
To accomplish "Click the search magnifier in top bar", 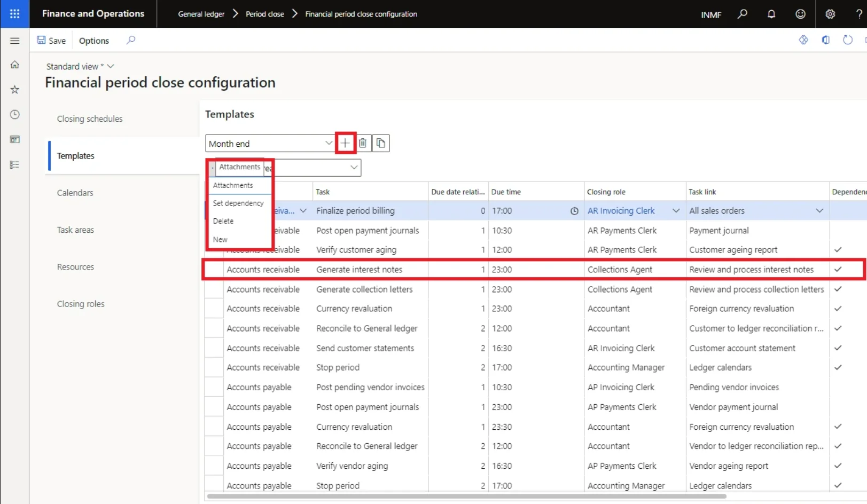I will pyautogui.click(x=743, y=14).
